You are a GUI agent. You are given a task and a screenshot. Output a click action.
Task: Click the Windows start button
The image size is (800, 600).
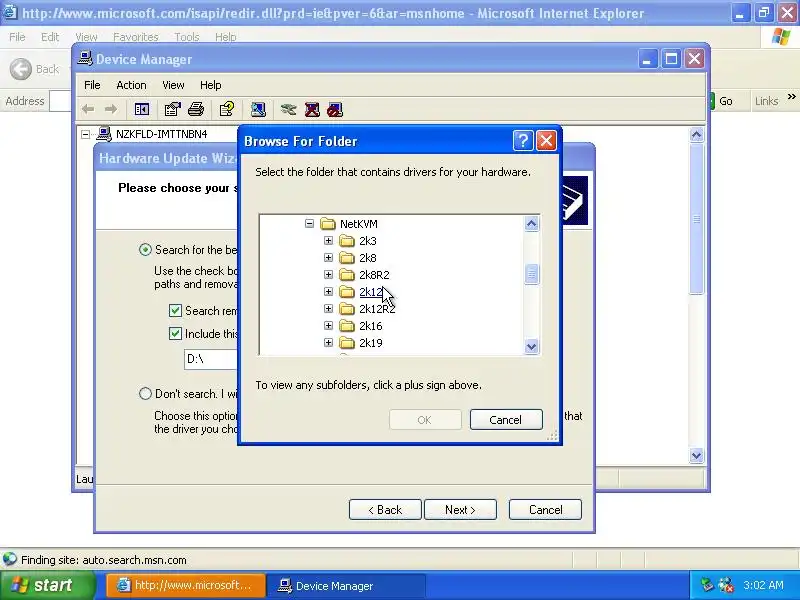(x=47, y=585)
